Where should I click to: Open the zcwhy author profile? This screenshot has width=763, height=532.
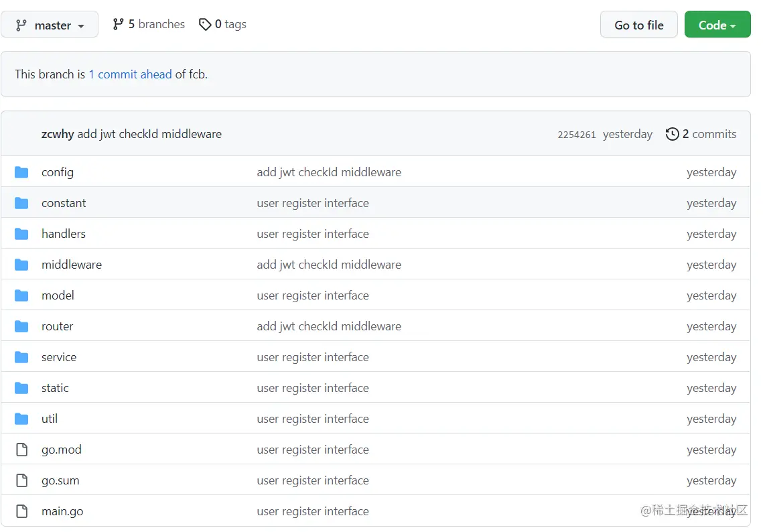point(58,134)
